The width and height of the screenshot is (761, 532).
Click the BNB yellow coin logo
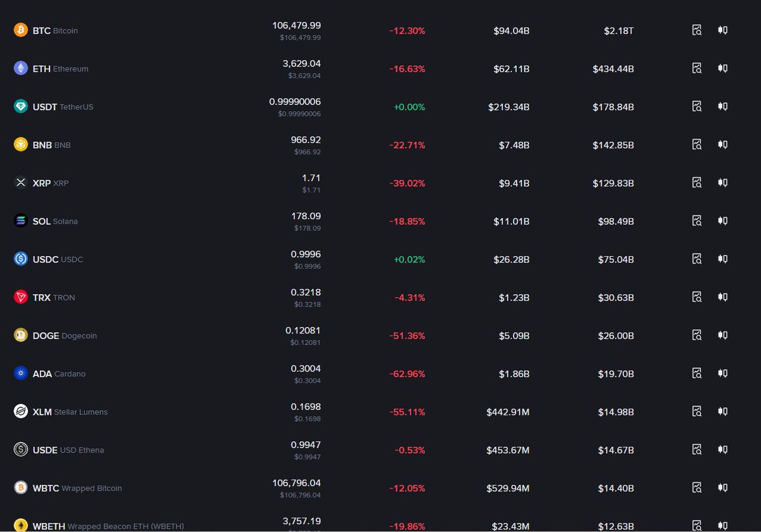coord(21,144)
